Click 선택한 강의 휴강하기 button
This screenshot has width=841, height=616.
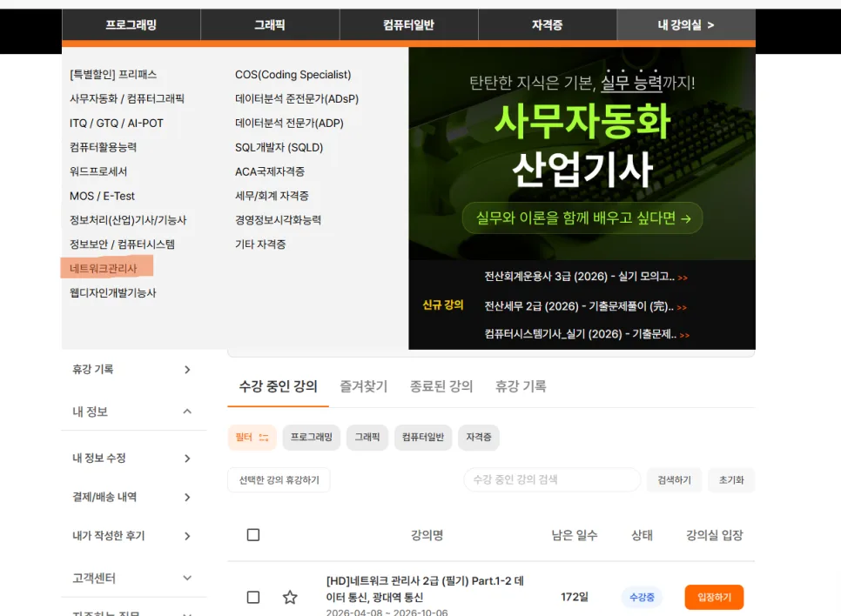pyautogui.click(x=279, y=479)
